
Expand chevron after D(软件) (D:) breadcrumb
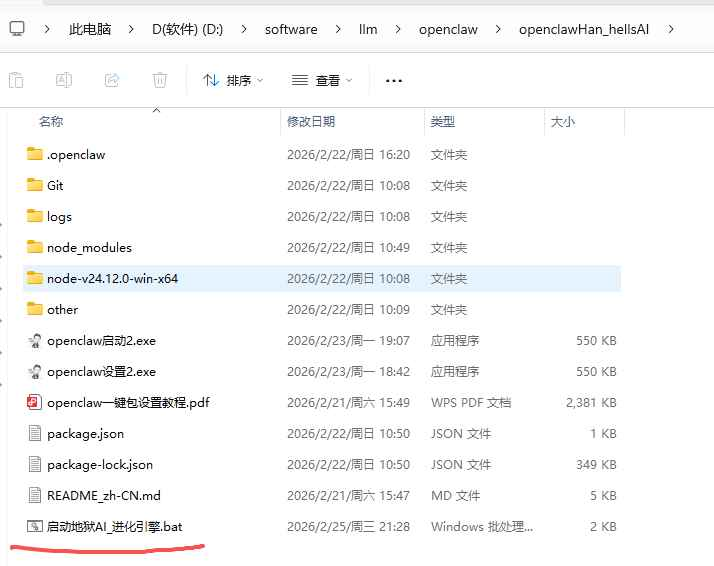point(244,29)
